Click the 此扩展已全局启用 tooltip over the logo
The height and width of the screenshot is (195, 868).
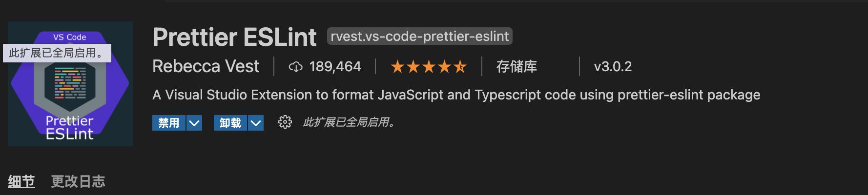click(57, 53)
